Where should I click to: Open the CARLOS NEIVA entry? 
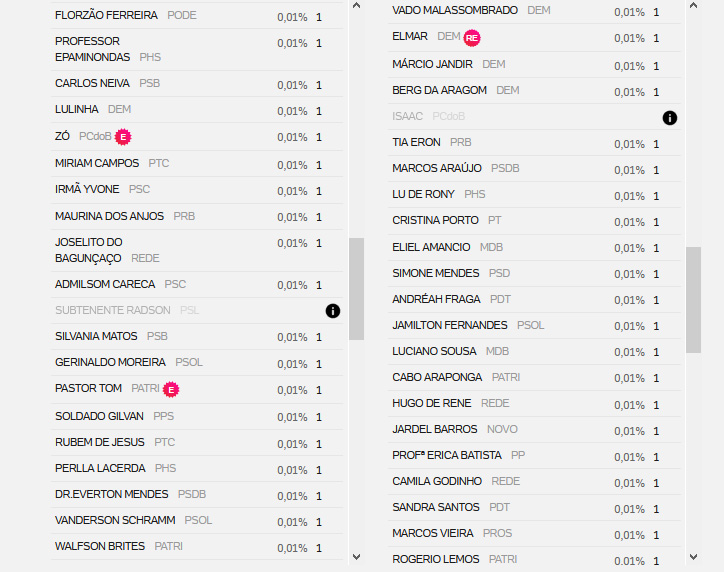point(197,84)
